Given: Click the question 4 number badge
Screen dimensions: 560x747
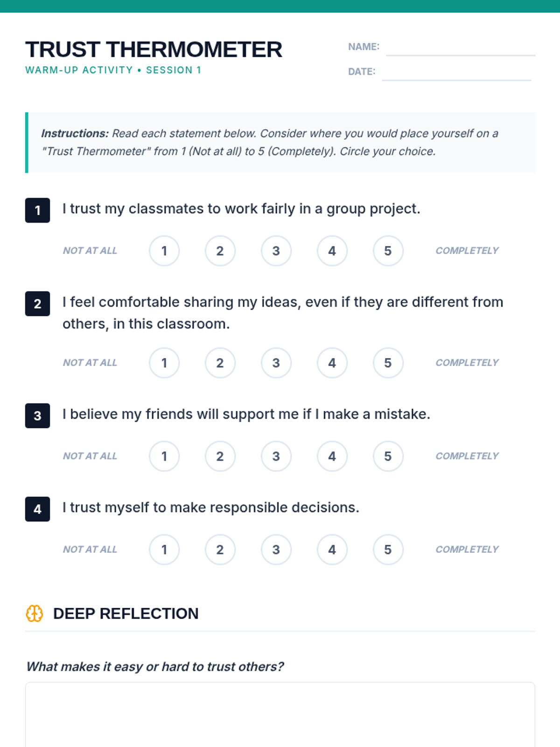Looking at the screenshot, I should [x=37, y=509].
